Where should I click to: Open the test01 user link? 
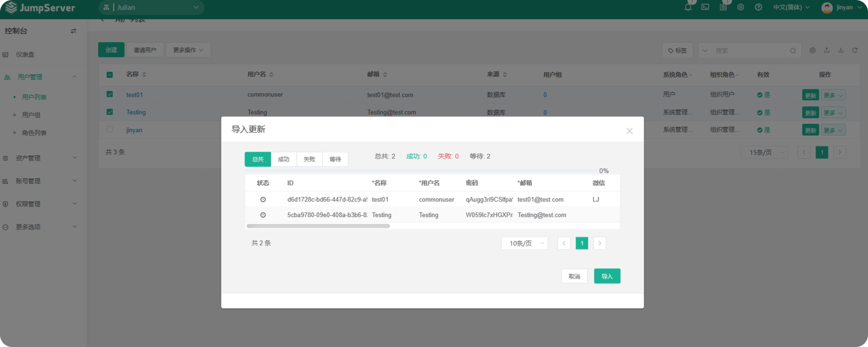pyautogui.click(x=135, y=95)
